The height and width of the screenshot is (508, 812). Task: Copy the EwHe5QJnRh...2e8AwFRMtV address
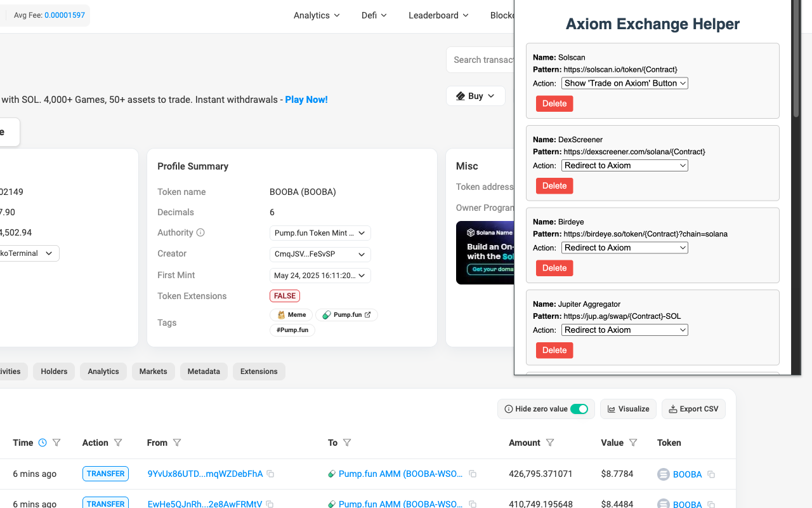[x=270, y=504]
